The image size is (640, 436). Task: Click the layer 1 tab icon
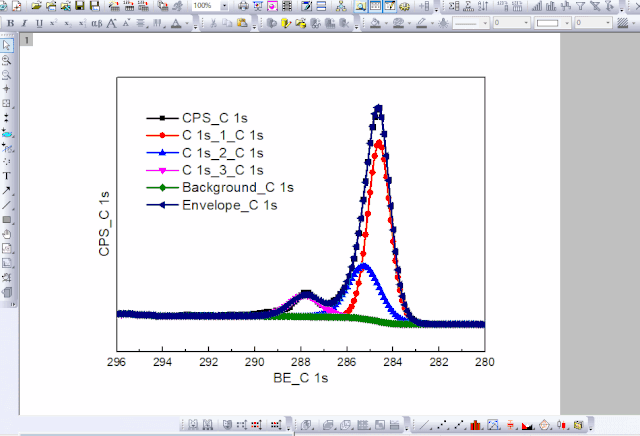(28, 39)
